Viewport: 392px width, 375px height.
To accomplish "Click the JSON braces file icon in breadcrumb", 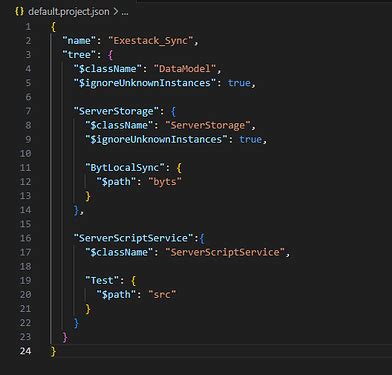I will [19, 11].
